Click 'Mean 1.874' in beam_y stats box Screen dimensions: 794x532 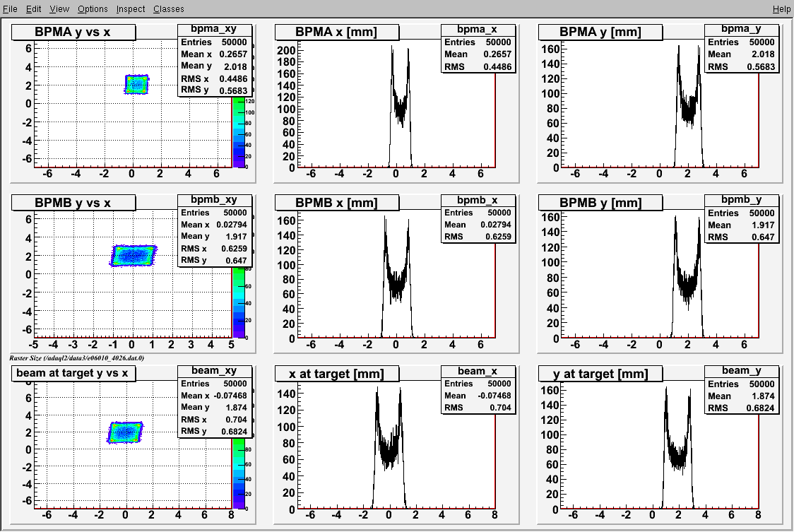pyautogui.click(x=741, y=396)
